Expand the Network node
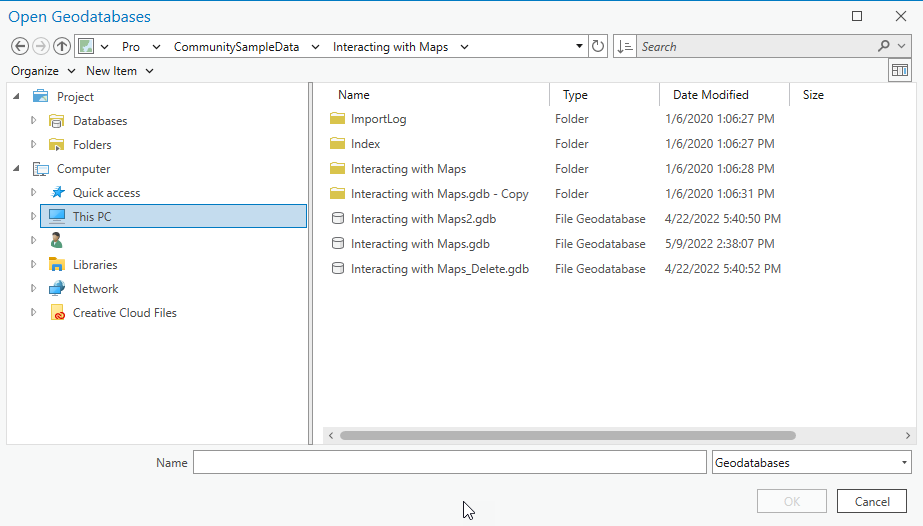The image size is (923, 526). click(34, 288)
